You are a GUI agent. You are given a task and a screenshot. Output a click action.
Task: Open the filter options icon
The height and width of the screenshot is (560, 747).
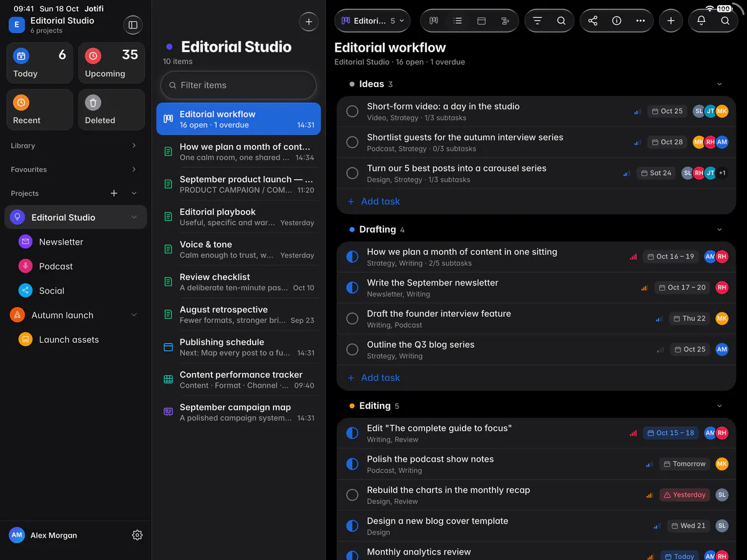click(537, 21)
